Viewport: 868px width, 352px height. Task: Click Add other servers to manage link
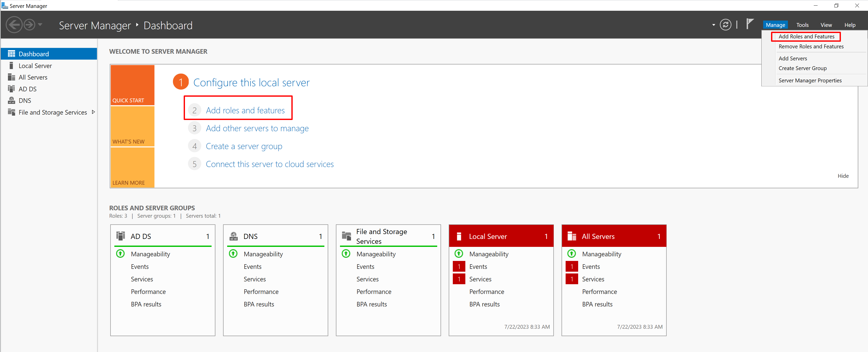[257, 128]
